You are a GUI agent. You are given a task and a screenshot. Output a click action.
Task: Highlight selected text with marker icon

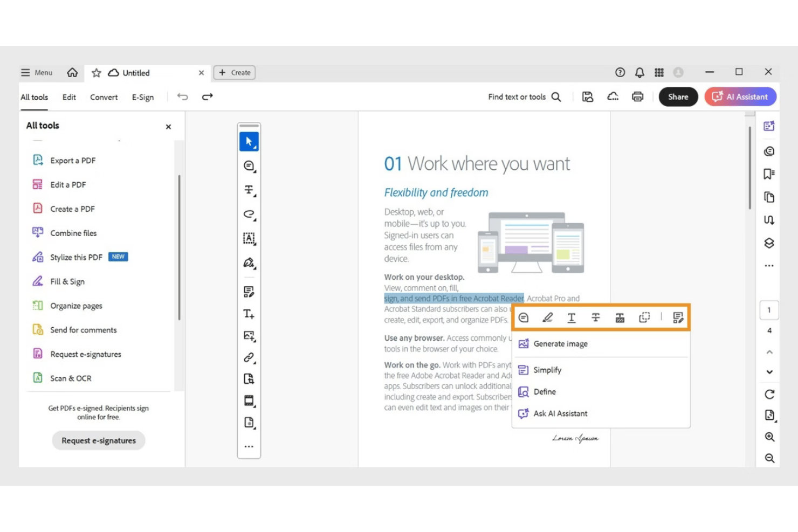coord(547,317)
